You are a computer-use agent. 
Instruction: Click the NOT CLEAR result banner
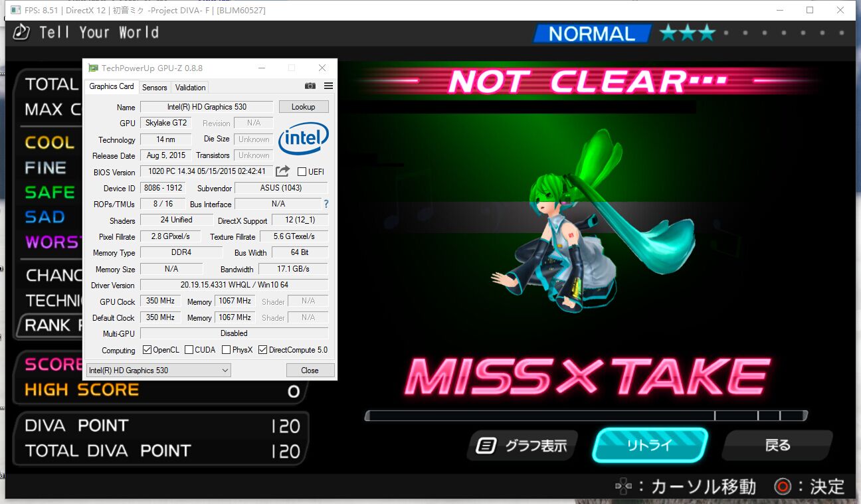pos(588,82)
